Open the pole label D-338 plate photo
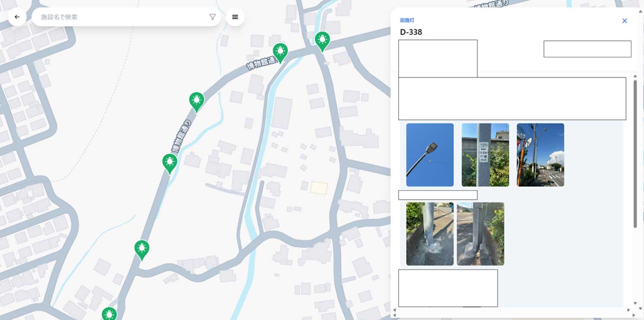Image resolution: width=644 pixels, height=320 pixels. (485, 155)
